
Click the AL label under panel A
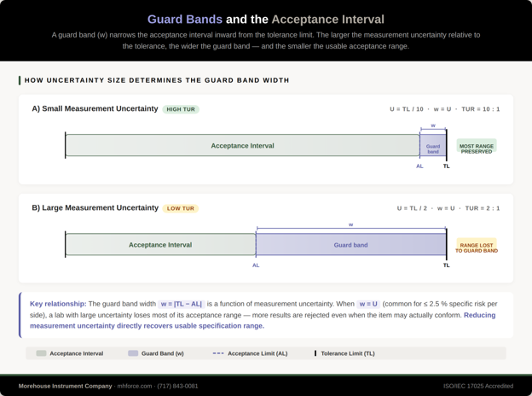pos(419,166)
